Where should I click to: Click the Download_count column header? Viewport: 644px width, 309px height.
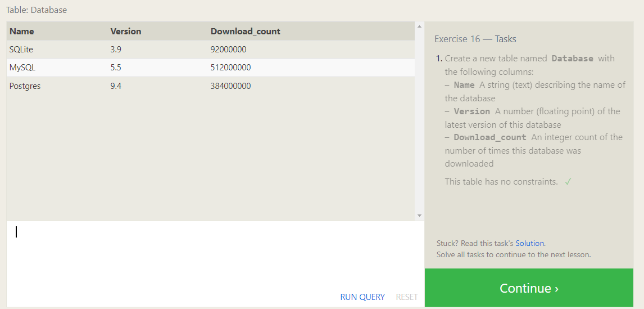click(245, 32)
